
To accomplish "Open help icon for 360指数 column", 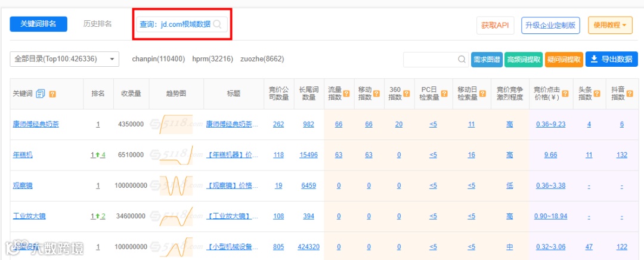I will point(406,93).
